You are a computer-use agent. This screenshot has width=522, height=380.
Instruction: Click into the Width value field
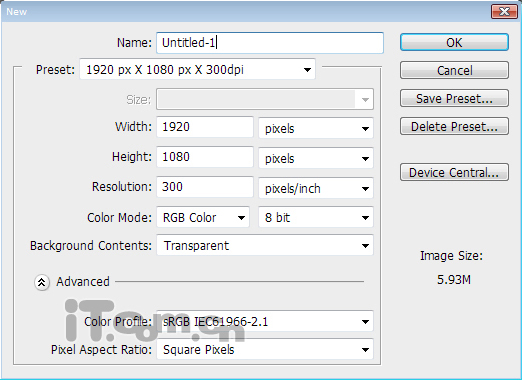click(x=205, y=127)
